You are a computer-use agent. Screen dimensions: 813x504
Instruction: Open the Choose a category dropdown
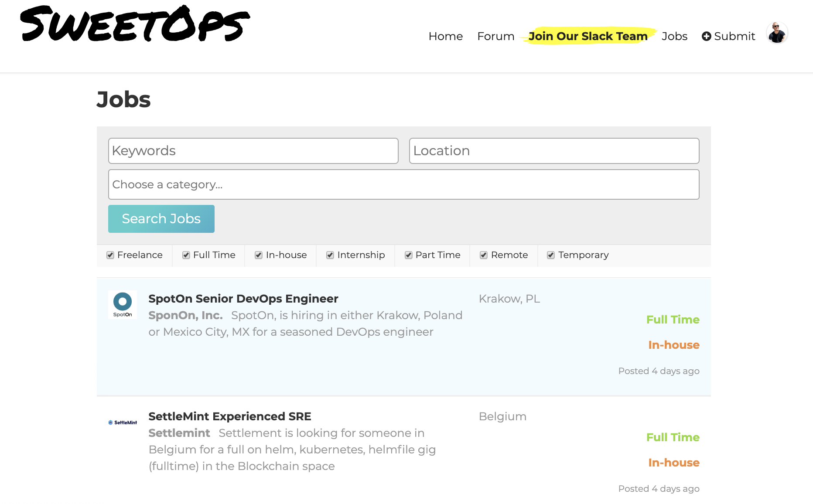click(403, 184)
